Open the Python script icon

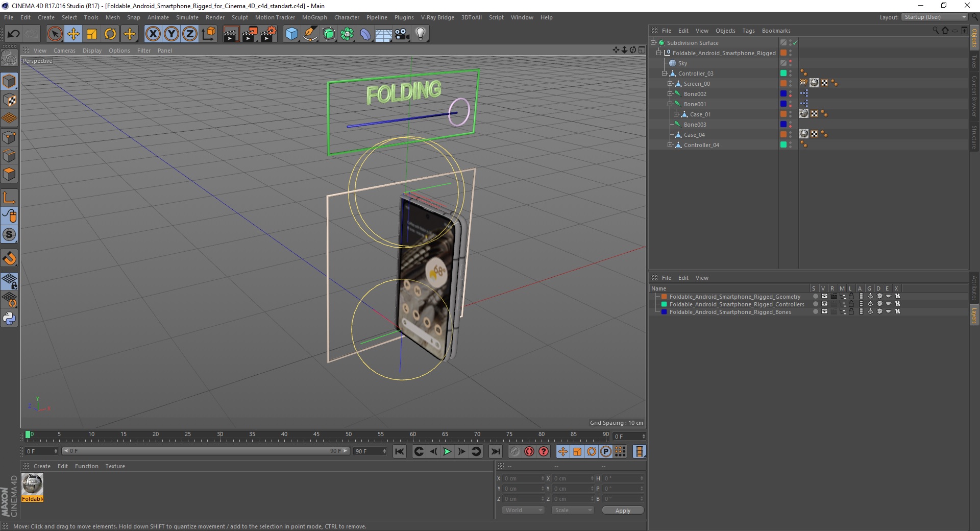[x=9, y=319]
